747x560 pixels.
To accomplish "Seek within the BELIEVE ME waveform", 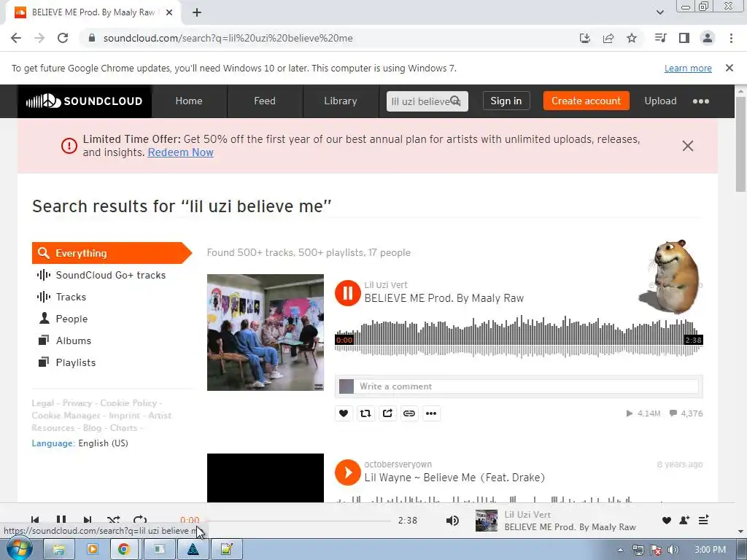I will click(519, 336).
